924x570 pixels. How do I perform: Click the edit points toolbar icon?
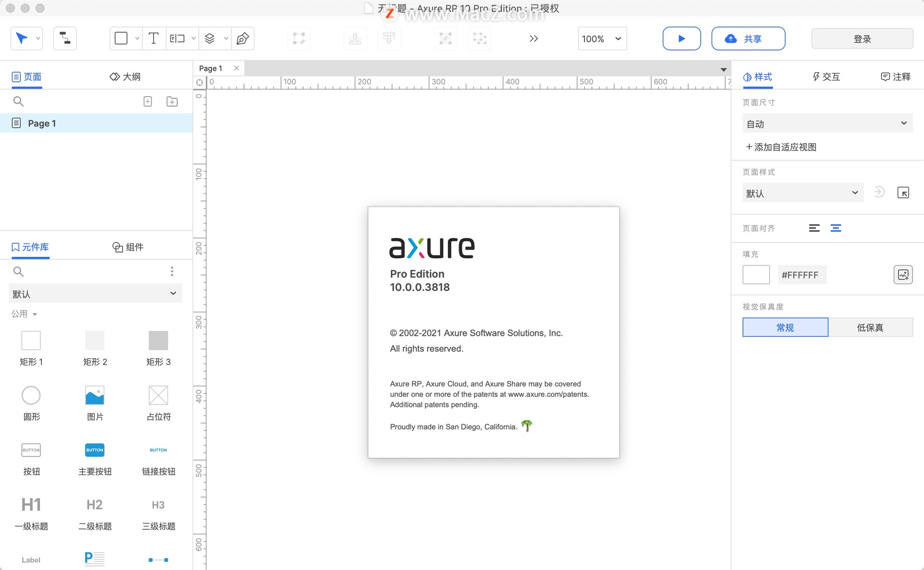click(x=299, y=38)
